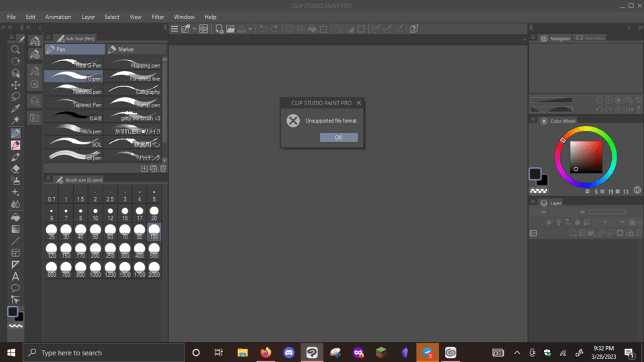This screenshot has width=644, height=362.
Task: Click the Lock layer padlock icon
Action: click(578, 222)
